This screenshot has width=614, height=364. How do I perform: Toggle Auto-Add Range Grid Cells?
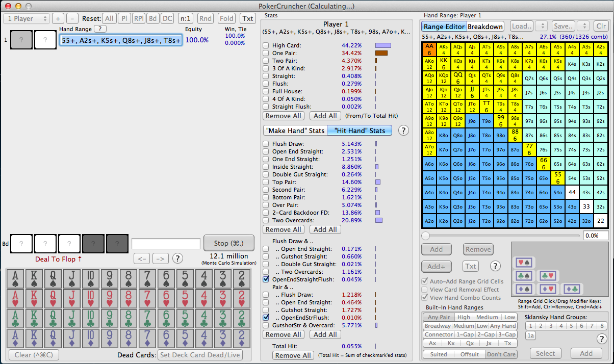point(425,281)
